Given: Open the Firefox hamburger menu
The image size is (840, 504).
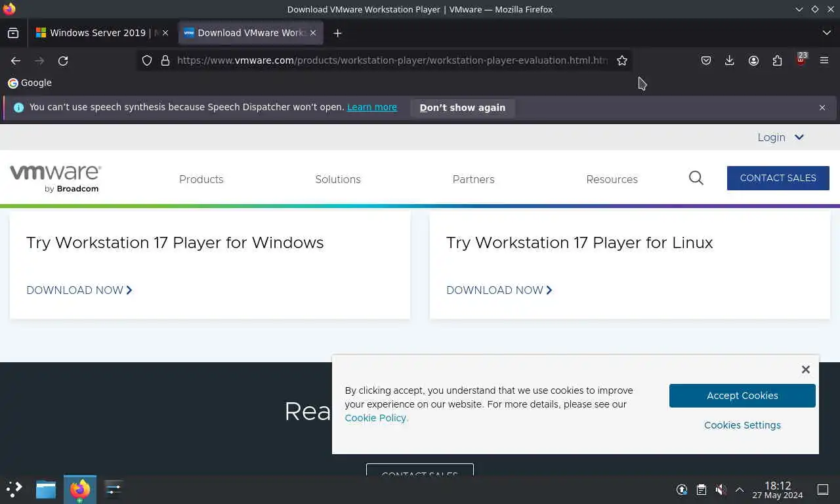Looking at the screenshot, I should (x=824, y=60).
